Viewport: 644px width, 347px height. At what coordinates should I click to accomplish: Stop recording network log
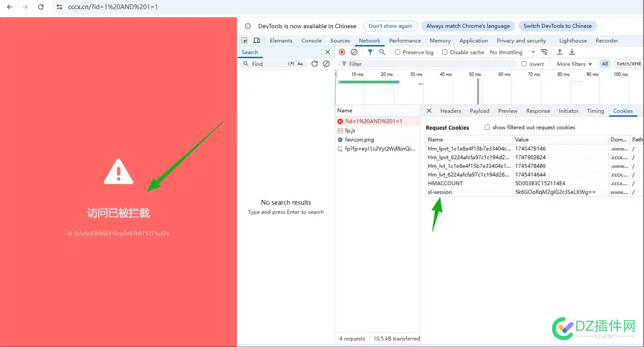342,52
